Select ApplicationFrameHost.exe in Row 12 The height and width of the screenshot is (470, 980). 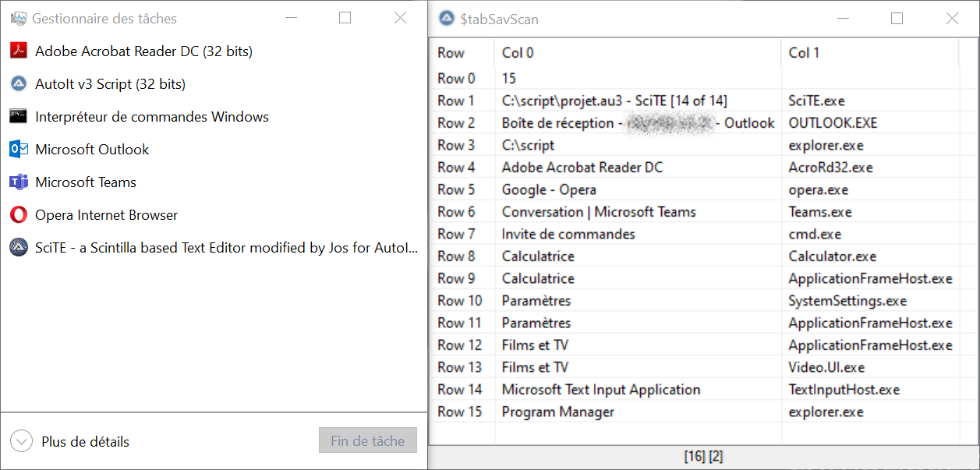[x=870, y=345]
